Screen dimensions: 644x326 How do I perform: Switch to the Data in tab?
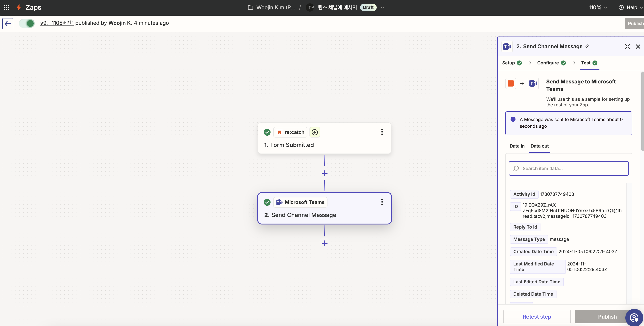click(x=517, y=146)
